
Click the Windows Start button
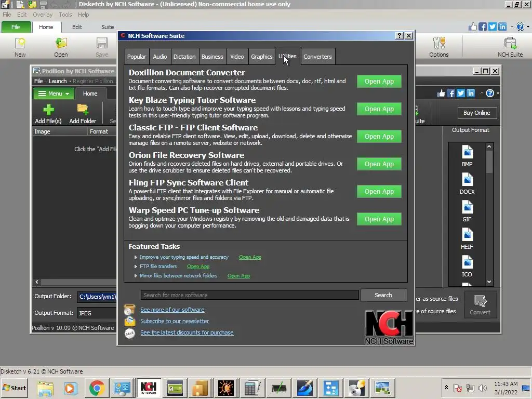click(x=14, y=388)
